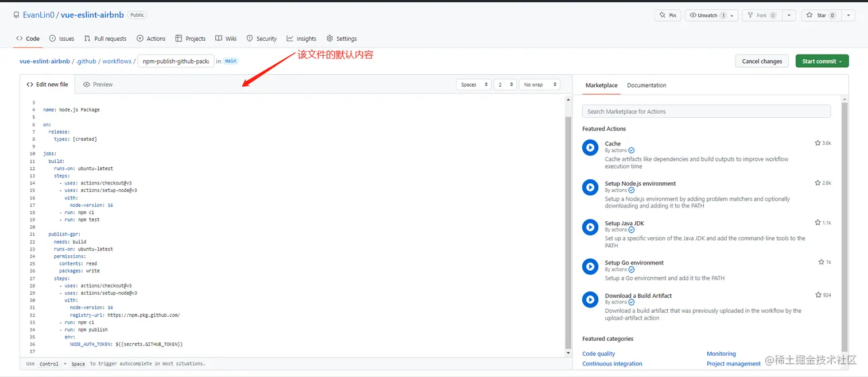Click the star count icon on Setup Node.js environment
868x377 pixels.
(x=817, y=183)
